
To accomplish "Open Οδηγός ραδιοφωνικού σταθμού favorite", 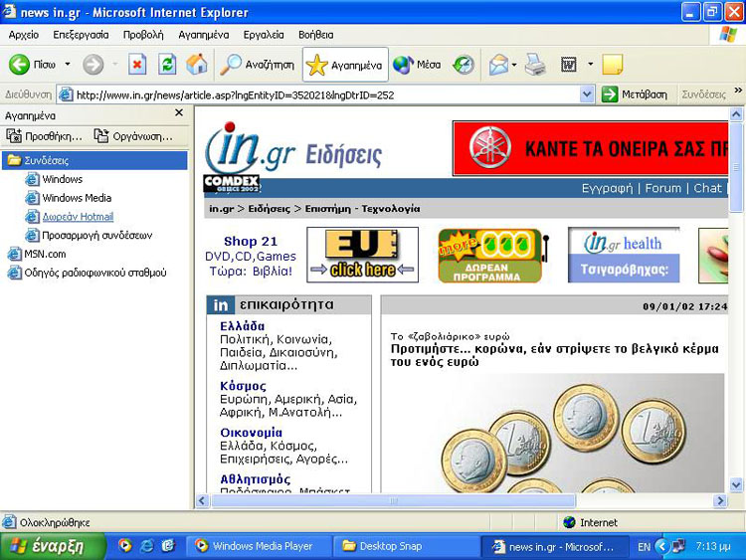I will [88, 273].
